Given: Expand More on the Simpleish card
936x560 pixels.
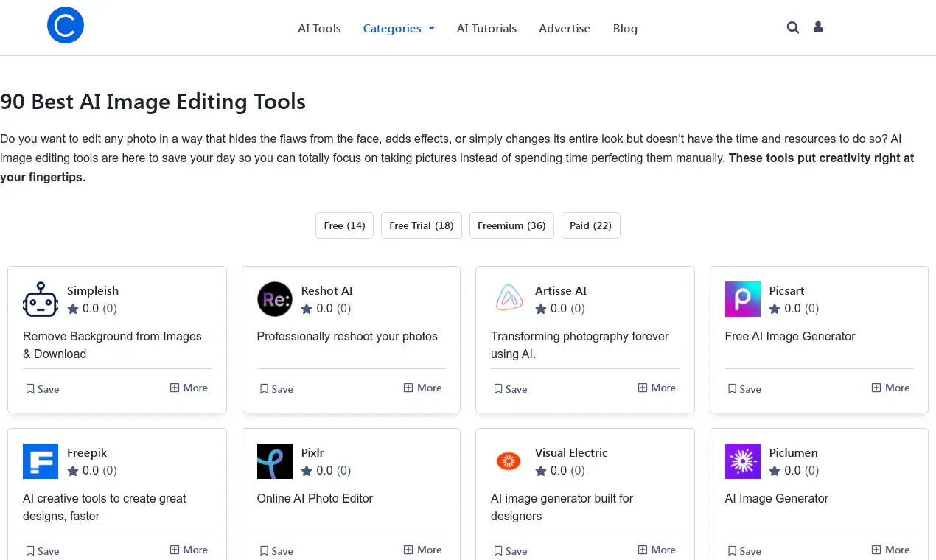Looking at the screenshot, I should coord(189,388).
